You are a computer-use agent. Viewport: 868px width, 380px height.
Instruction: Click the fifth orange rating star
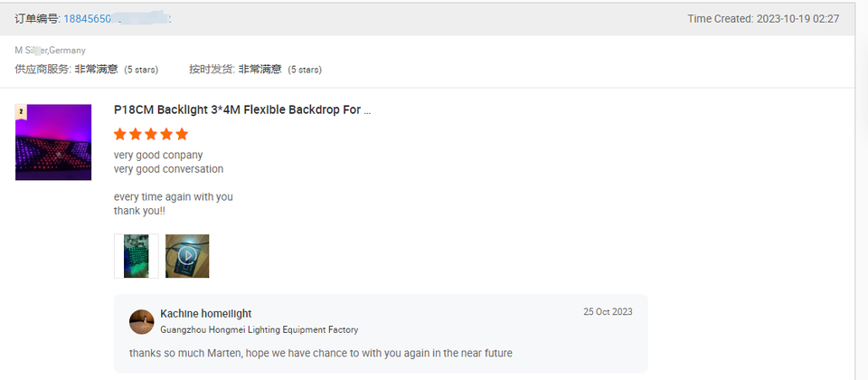click(182, 134)
